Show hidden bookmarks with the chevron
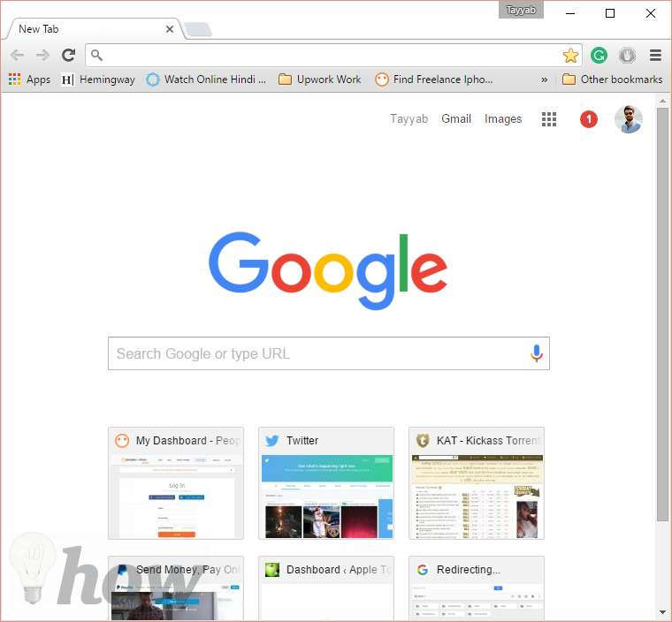 pyautogui.click(x=545, y=80)
